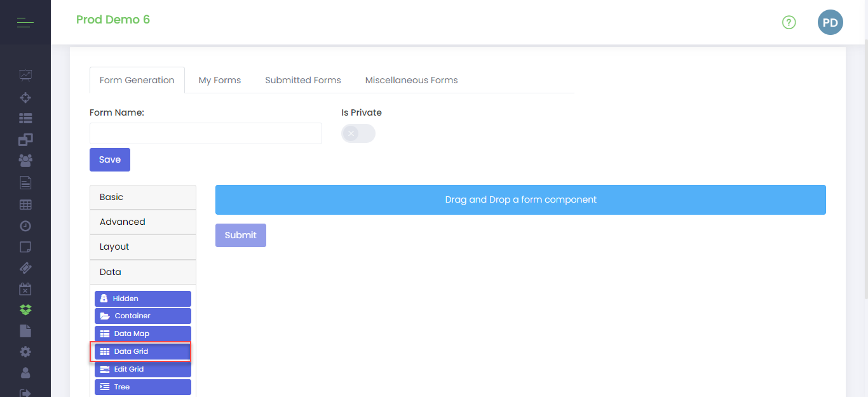
Task: Expand the Advanced components section
Action: tap(143, 222)
